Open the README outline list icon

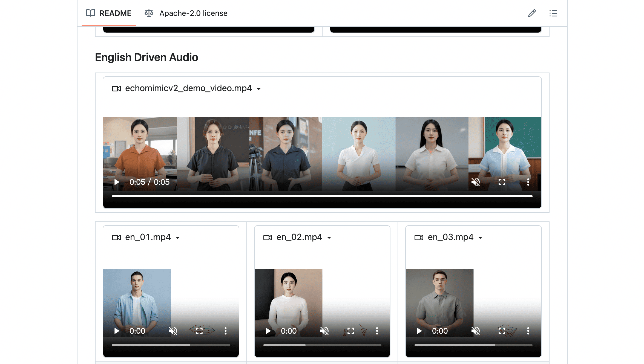553,13
